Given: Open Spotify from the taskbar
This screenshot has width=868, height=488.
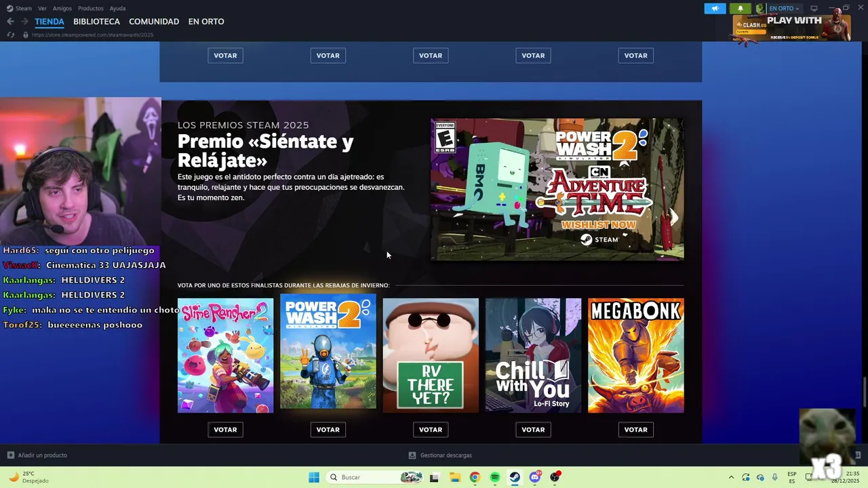Looking at the screenshot, I should click(x=495, y=477).
